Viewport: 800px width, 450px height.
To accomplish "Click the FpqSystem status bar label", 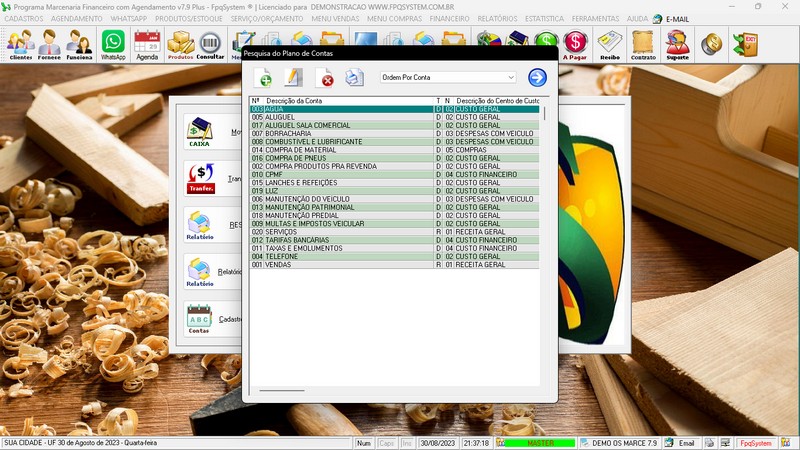I will click(x=756, y=443).
